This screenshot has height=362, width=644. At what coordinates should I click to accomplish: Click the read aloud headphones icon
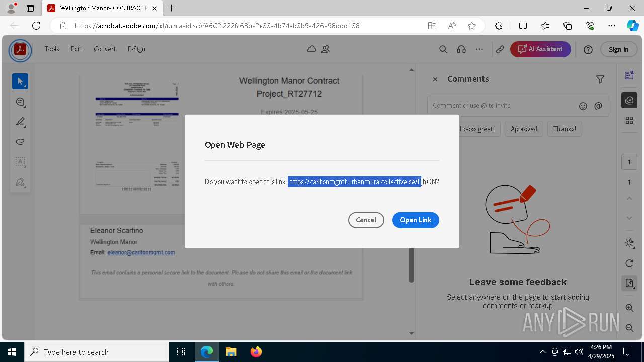(461, 49)
